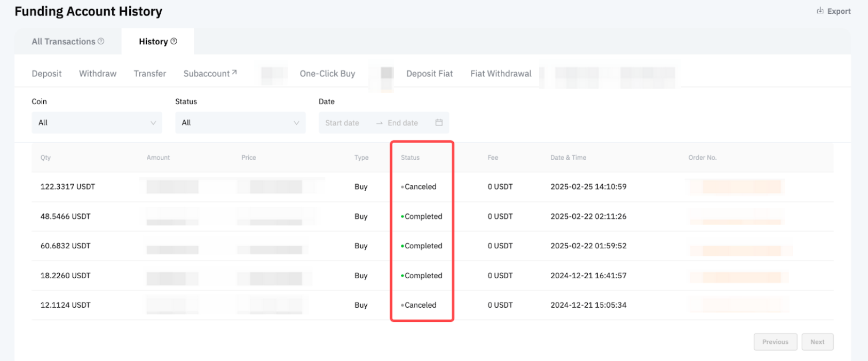This screenshot has height=361, width=868.
Task: Open Fiat Withdrawal records
Action: pos(501,74)
